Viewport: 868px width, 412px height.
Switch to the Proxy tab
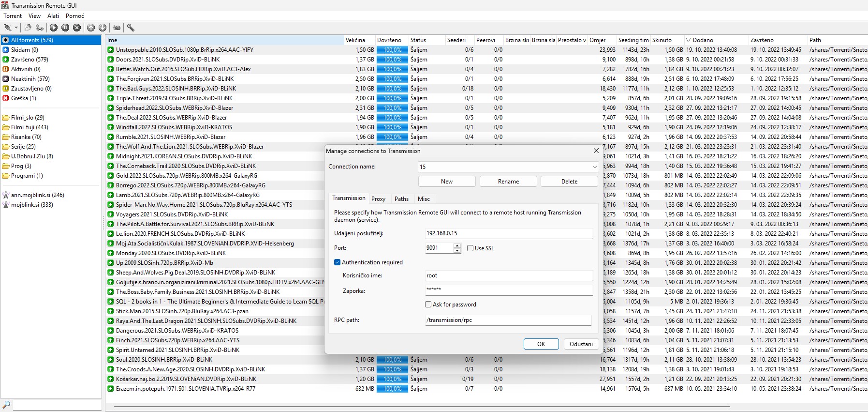click(378, 199)
